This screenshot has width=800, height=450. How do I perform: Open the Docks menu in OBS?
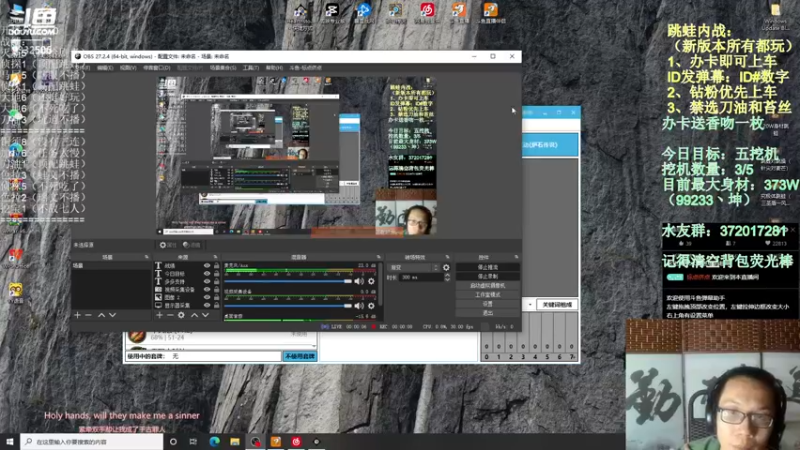pyautogui.click(x=157, y=68)
